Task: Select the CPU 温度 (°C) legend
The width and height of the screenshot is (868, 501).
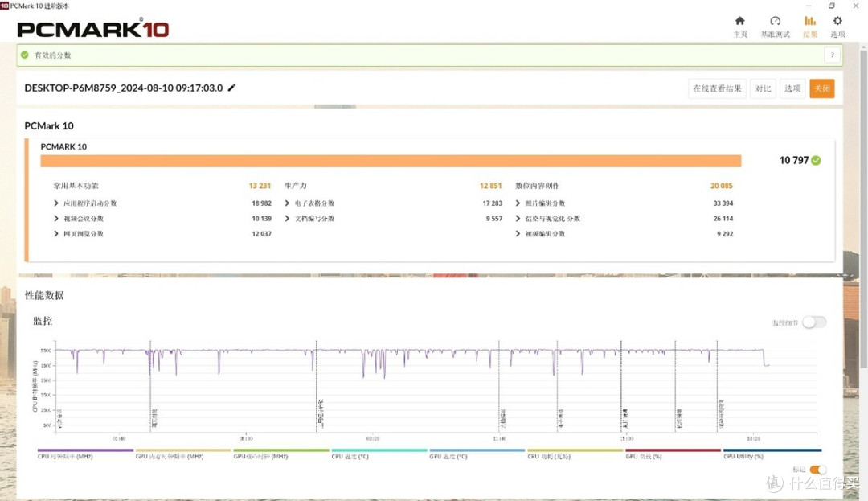Action: coord(379,454)
